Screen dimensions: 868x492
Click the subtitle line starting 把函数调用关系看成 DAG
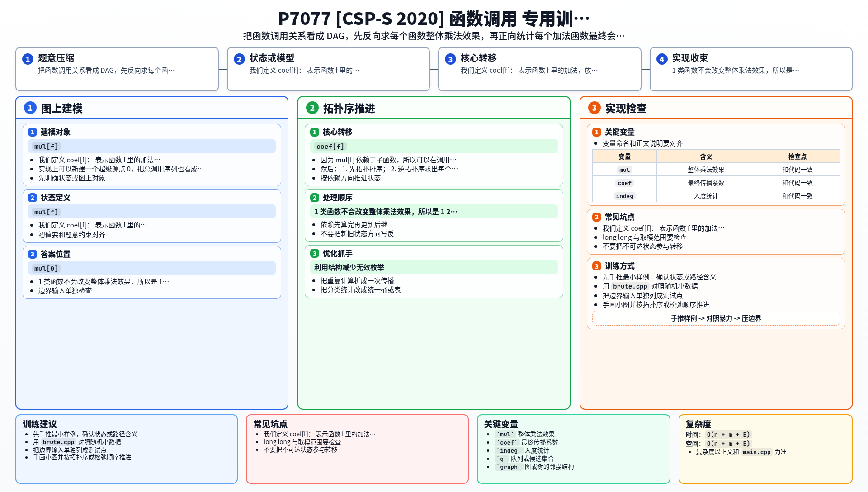pos(434,36)
